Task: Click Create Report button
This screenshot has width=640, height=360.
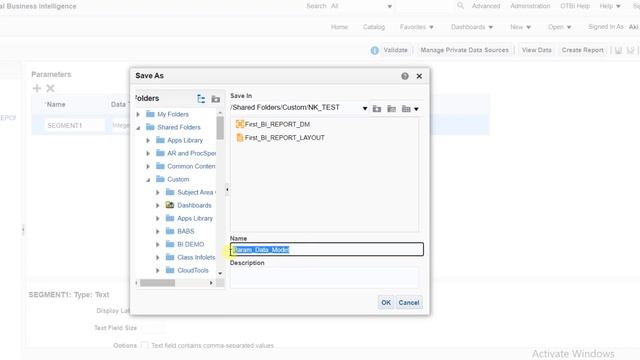Action: click(582, 50)
